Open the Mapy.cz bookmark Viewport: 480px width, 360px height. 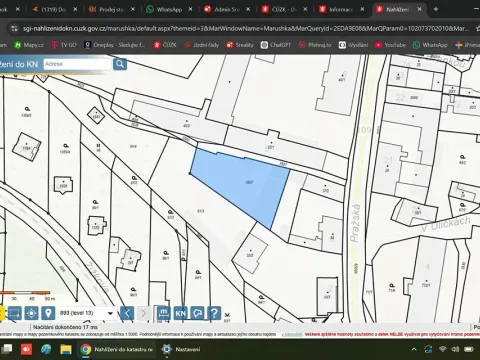[29, 45]
